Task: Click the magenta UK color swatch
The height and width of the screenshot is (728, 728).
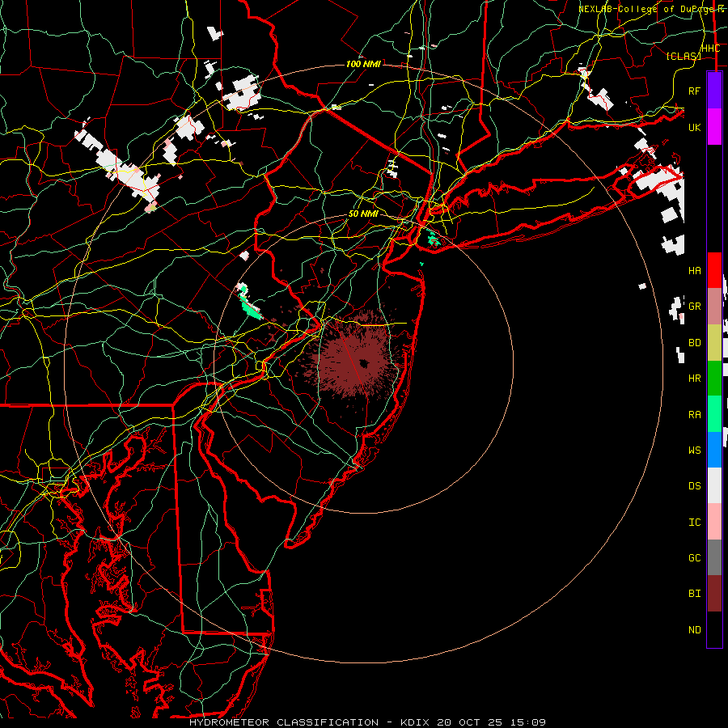Action: coord(714,127)
